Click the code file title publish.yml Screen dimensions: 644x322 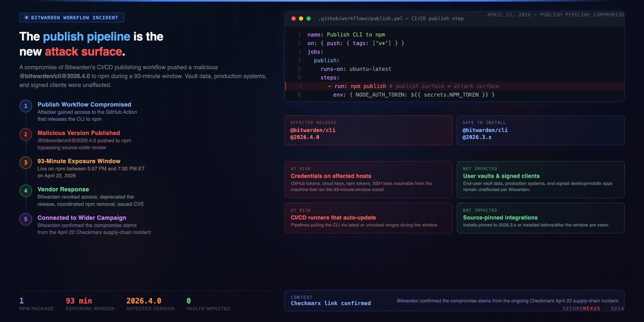click(391, 18)
